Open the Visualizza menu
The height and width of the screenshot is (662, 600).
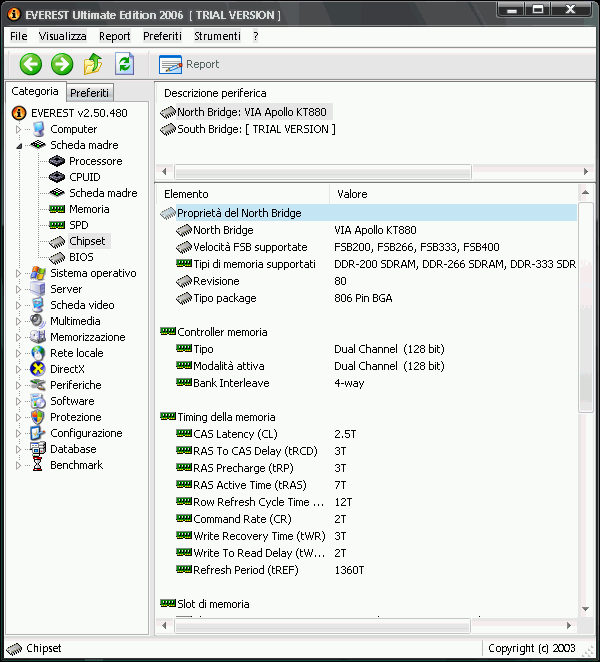click(x=62, y=36)
